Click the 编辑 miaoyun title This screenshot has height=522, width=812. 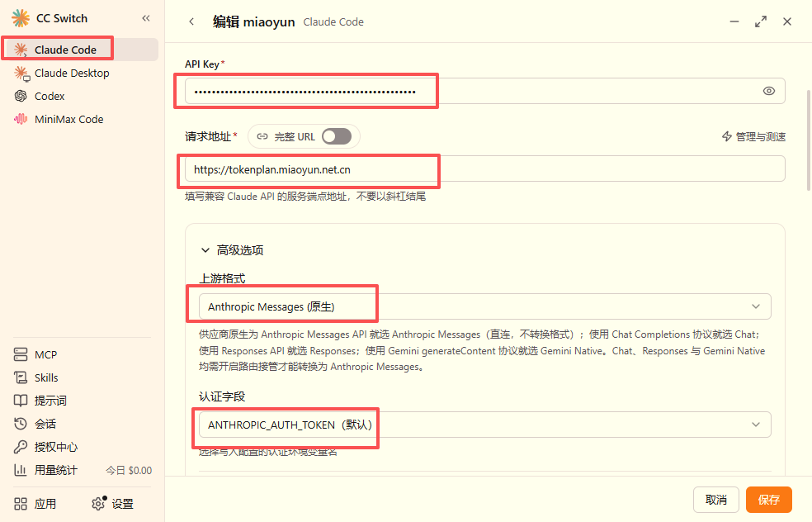(x=254, y=21)
